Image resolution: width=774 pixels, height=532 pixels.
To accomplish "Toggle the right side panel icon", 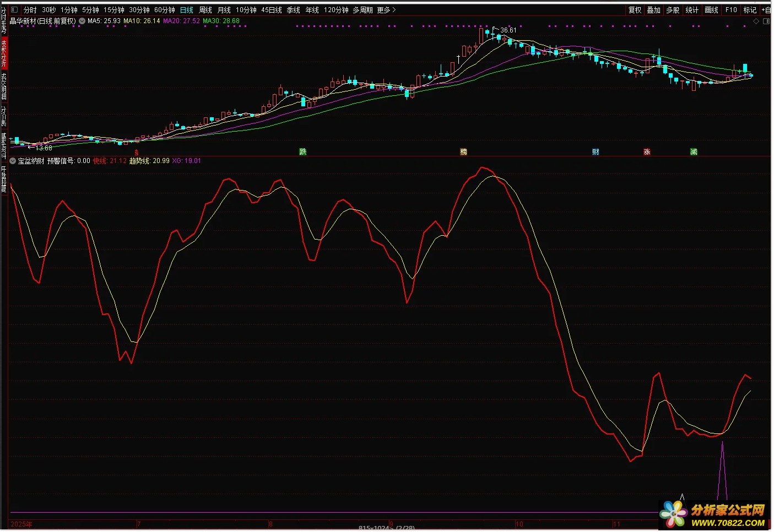I will coord(766,21).
